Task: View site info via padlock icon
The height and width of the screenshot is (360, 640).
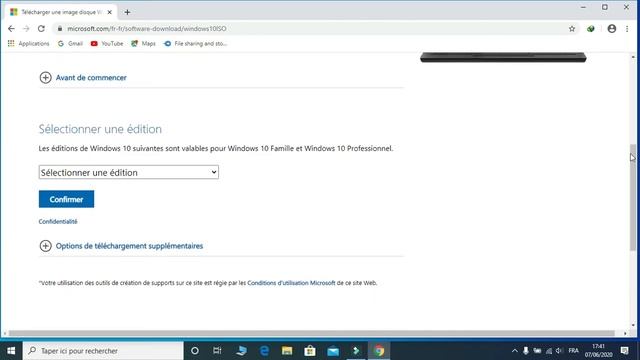Action: point(60,29)
